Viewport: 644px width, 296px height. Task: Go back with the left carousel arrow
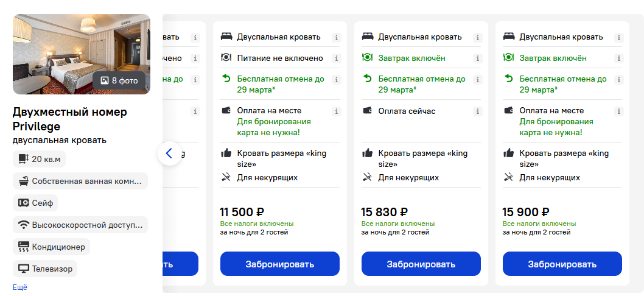point(169,153)
